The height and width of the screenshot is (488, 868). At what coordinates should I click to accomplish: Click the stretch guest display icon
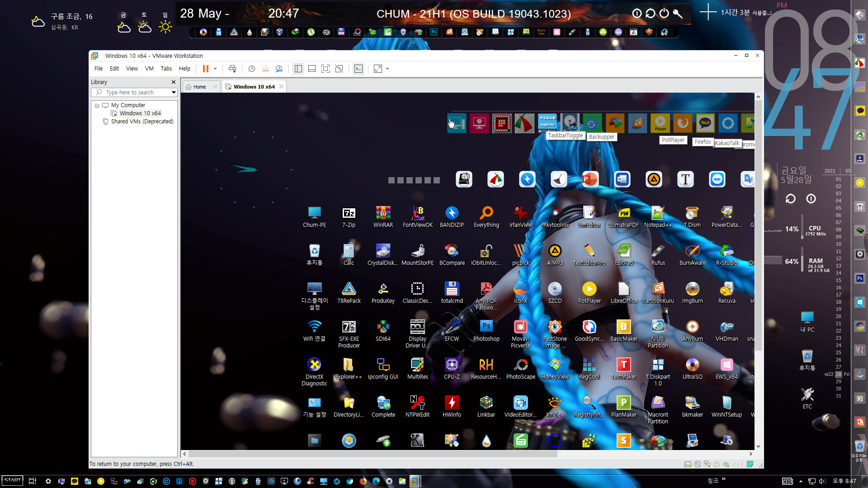tap(378, 69)
